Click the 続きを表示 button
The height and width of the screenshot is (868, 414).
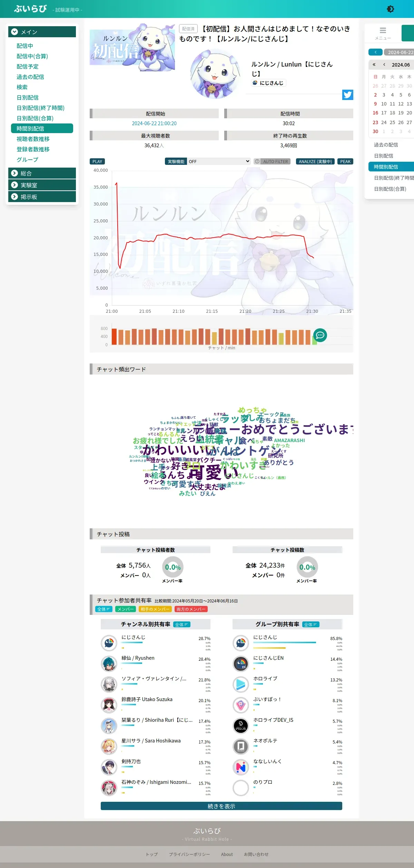(x=221, y=806)
